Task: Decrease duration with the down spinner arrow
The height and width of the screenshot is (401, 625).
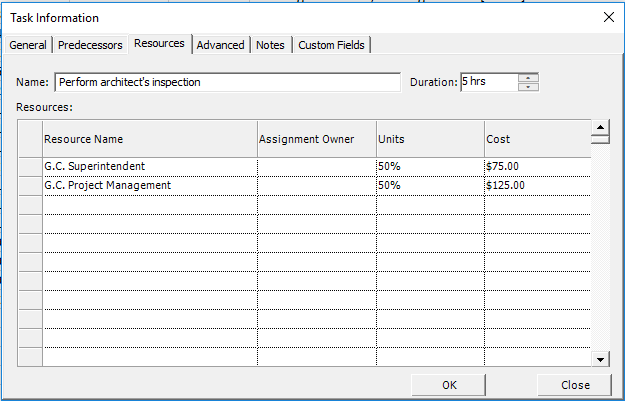Action: 529,87
